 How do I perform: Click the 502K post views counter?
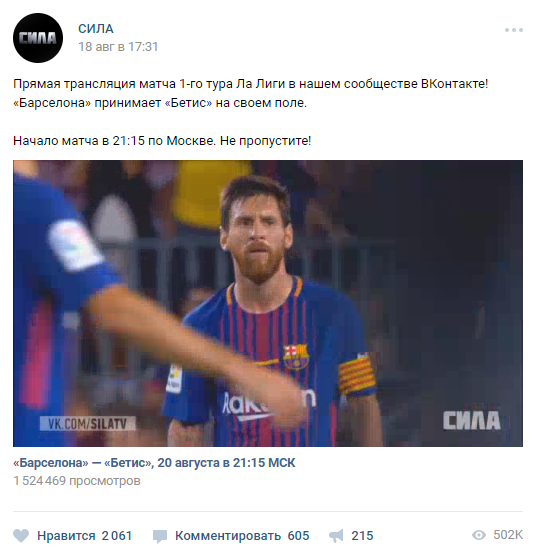(x=508, y=535)
